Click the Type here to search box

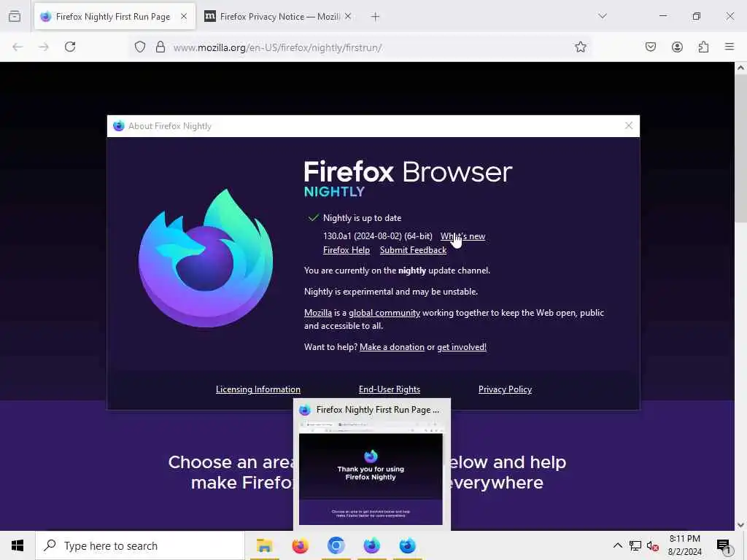coord(140,545)
